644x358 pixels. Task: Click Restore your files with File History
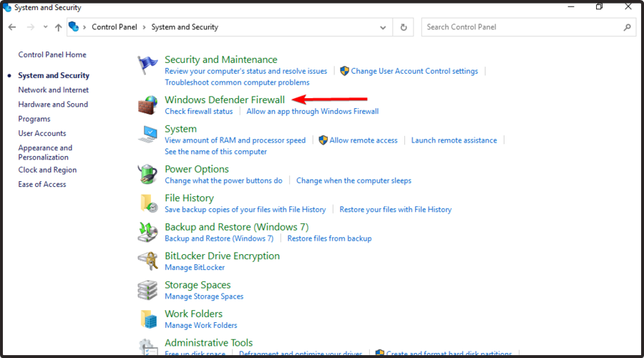pos(396,210)
